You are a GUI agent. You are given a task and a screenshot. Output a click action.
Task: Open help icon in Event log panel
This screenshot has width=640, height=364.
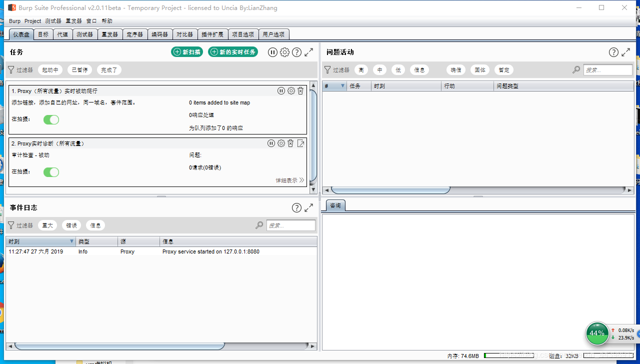(x=296, y=207)
